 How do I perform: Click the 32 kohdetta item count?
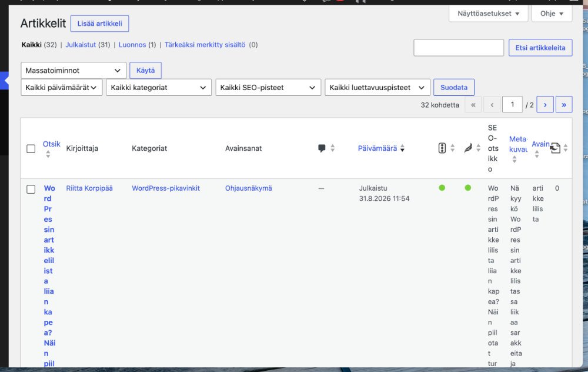440,105
